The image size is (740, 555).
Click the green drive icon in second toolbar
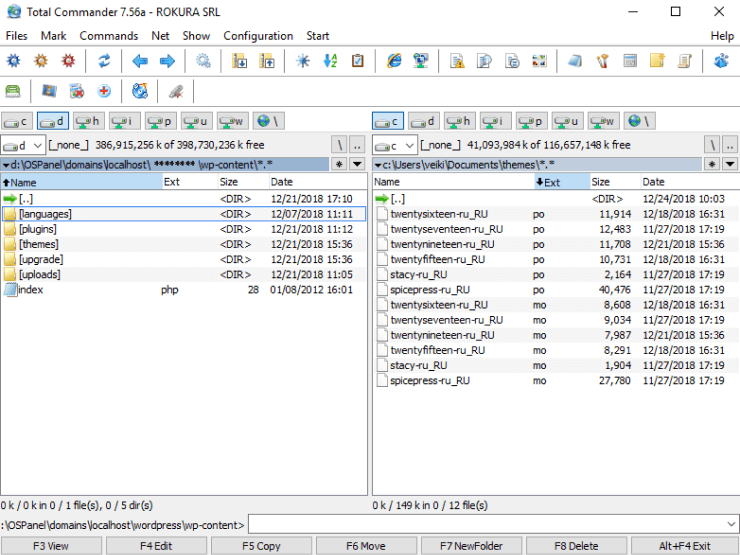click(13, 91)
